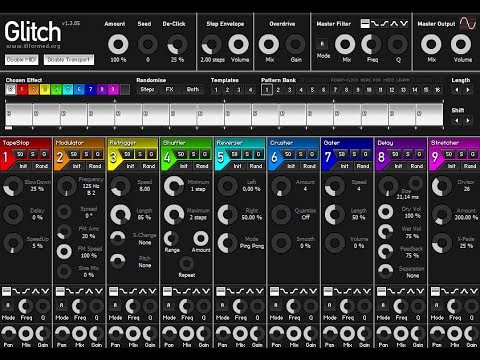This screenshot has height=360, width=480.
Task: Click the Delay number 8 badge
Action: coord(381,157)
